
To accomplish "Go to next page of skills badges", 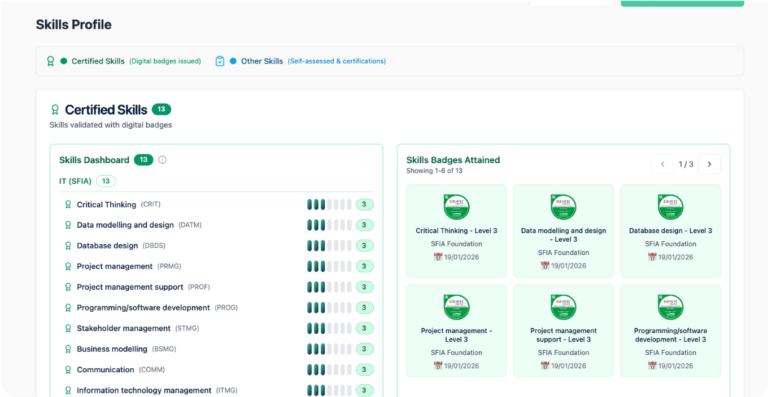I will pos(709,164).
